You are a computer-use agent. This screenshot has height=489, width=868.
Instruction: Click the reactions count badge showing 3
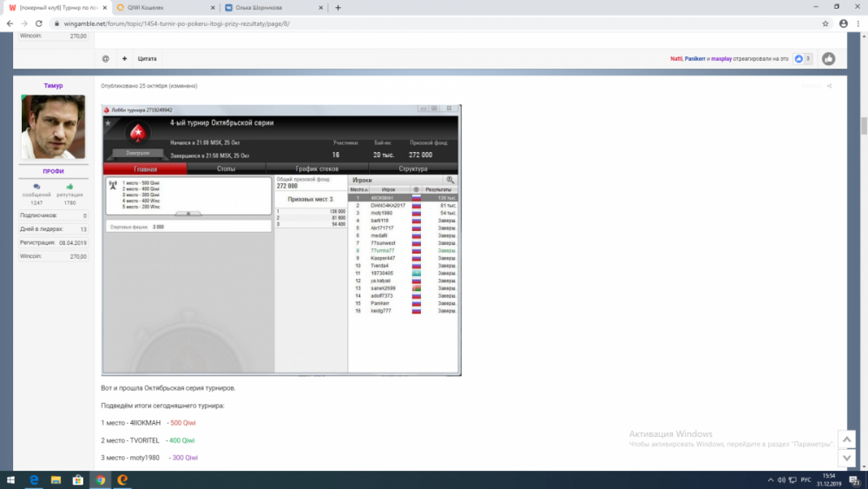(803, 59)
